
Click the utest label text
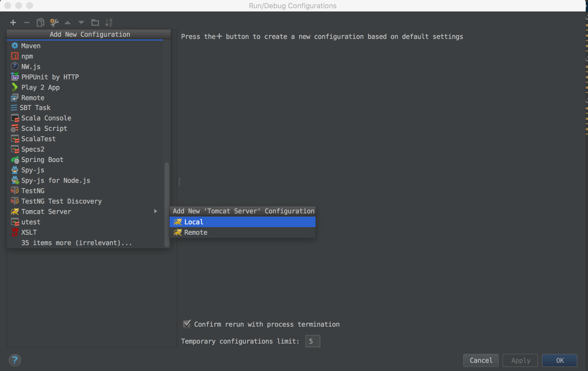[x=31, y=222]
